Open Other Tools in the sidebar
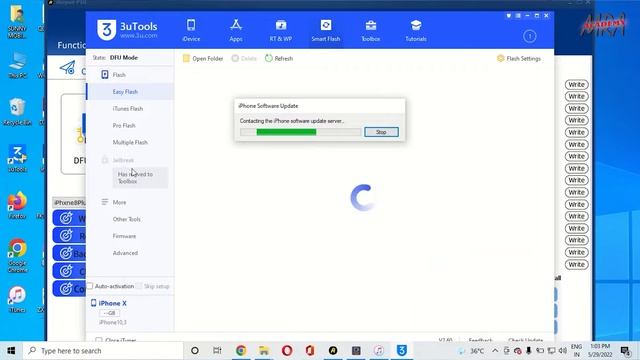The height and width of the screenshot is (360, 640). [127, 219]
